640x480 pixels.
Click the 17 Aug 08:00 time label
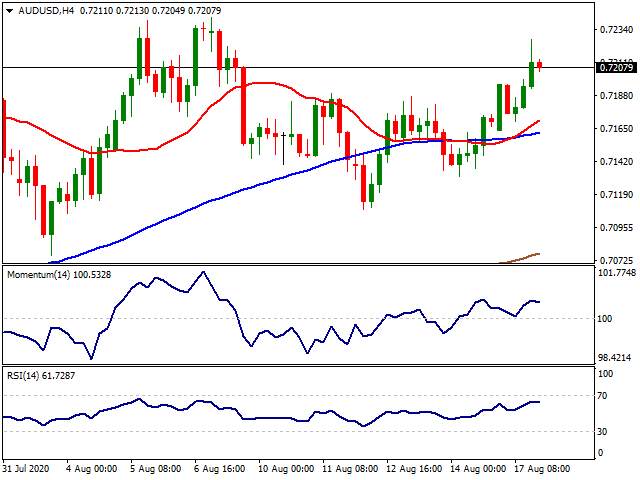click(542, 468)
